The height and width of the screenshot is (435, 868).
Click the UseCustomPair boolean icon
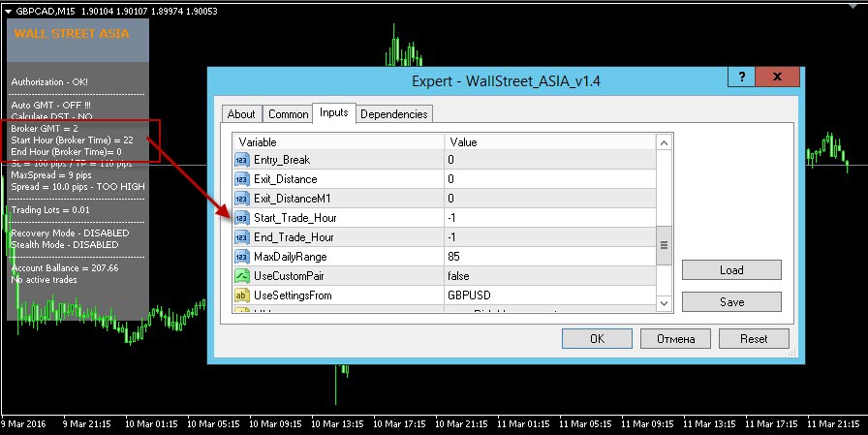[242, 276]
